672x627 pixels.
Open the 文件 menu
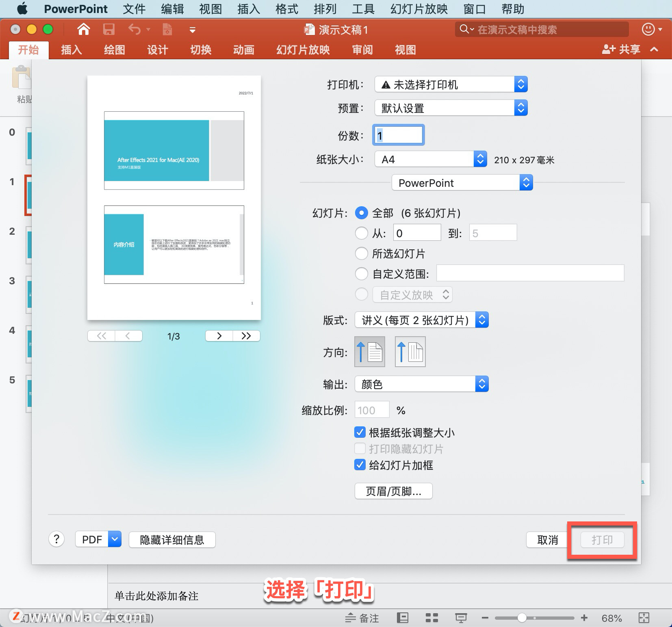[134, 9]
